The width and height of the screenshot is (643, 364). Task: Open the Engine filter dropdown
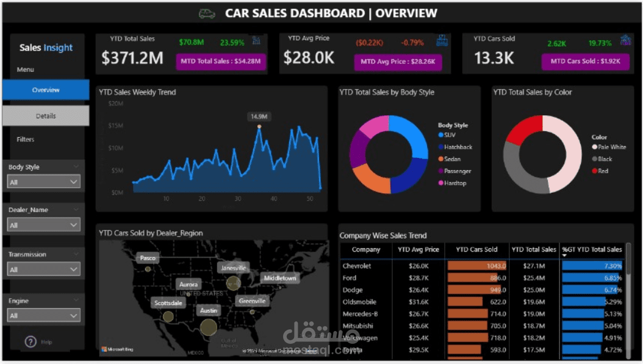point(43,316)
